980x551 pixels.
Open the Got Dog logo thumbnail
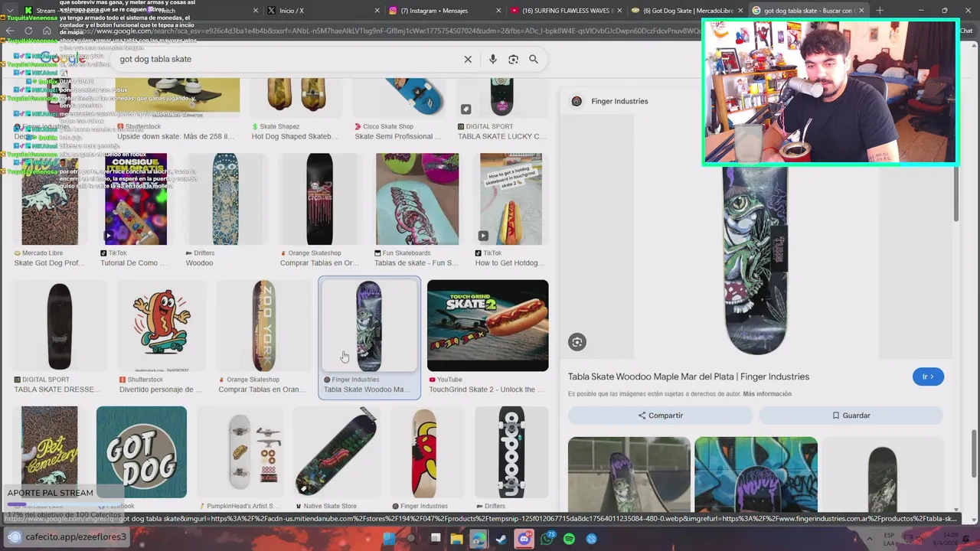[x=142, y=452]
